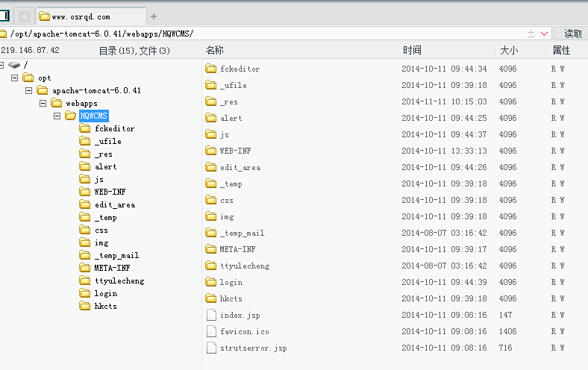Select META-INF in the left tree
Image resolution: width=588 pixels, height=370 pixels.
[112, 268]
